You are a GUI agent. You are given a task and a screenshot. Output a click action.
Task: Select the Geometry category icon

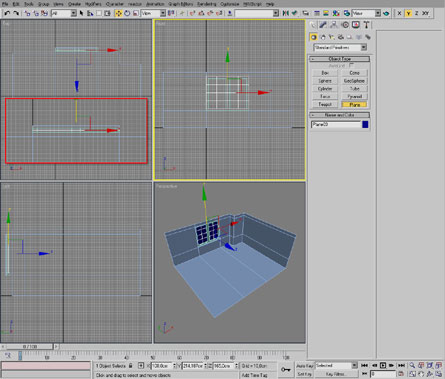point(313,37)
